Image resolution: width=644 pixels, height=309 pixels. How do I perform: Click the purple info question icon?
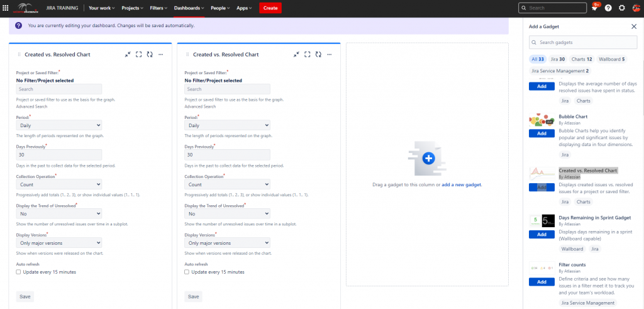(18, 25)
